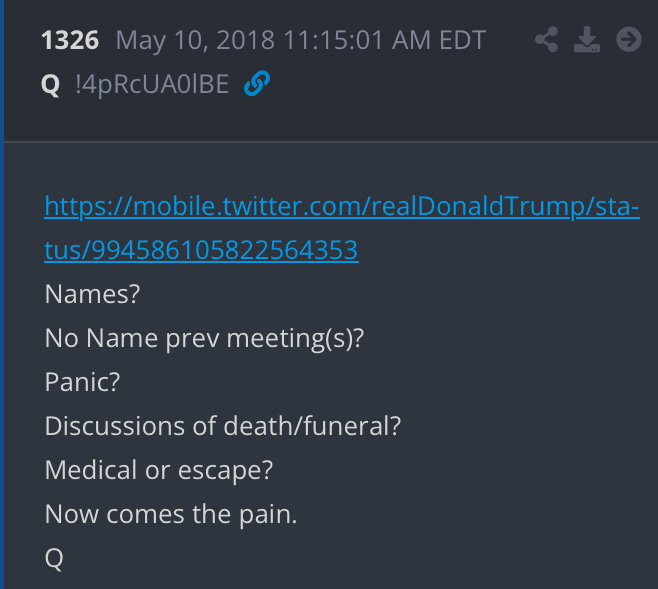This screenshot has height=589, width=658.
Task: Click the blue vertical bar at left edge
Action: coord(2,294)
